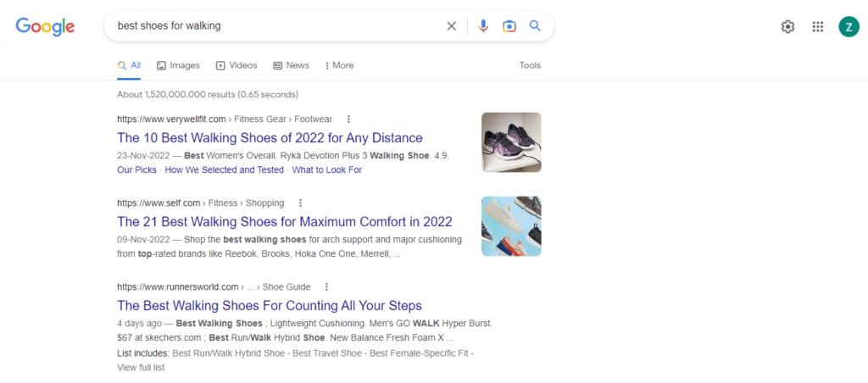Switch to the News tab
This screenshot has height=383, width=868.
click(292, 65)
